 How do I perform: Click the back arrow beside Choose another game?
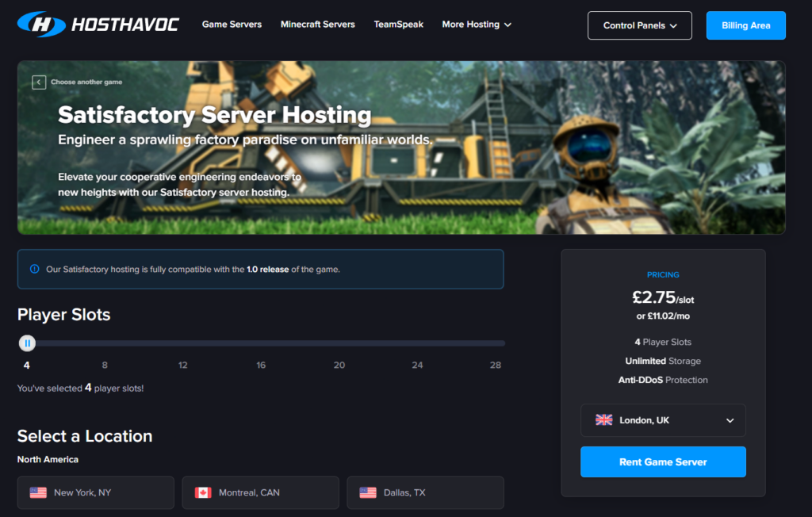[38, 82]
